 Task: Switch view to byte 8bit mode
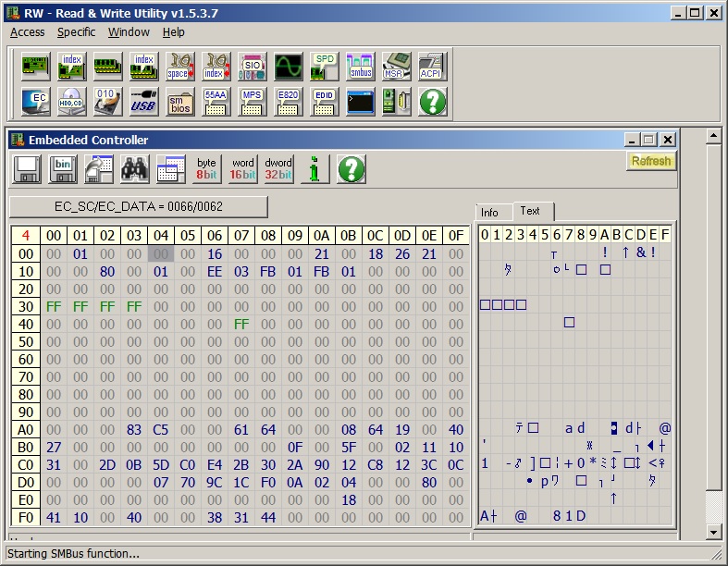pyautogui.click(x=206, y=169)
